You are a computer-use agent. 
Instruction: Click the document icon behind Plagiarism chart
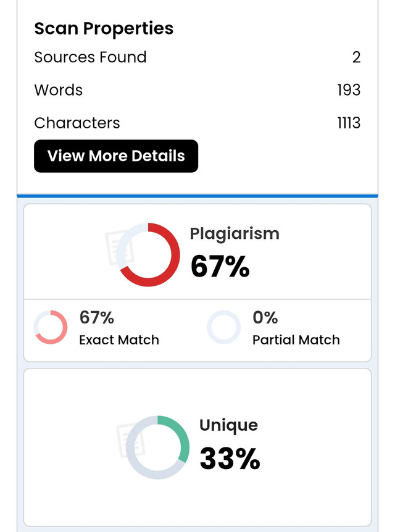119,247
